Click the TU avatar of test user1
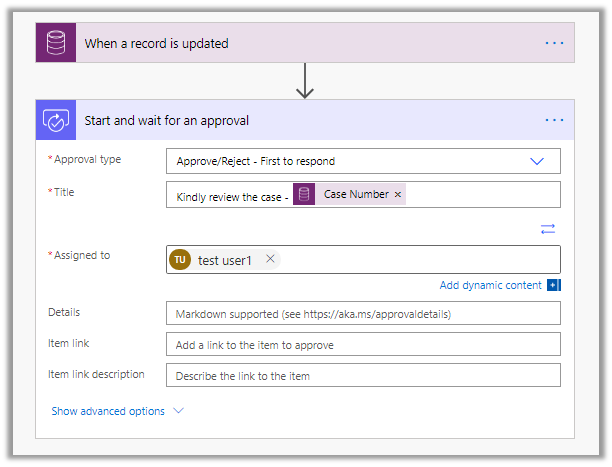 (180, 260)
